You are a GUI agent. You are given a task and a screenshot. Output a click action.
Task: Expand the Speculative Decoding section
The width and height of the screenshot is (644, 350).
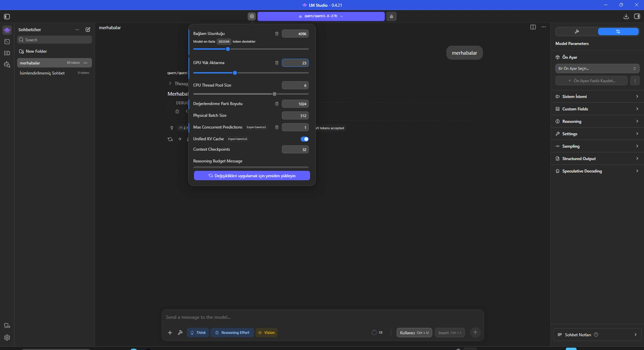597,171
